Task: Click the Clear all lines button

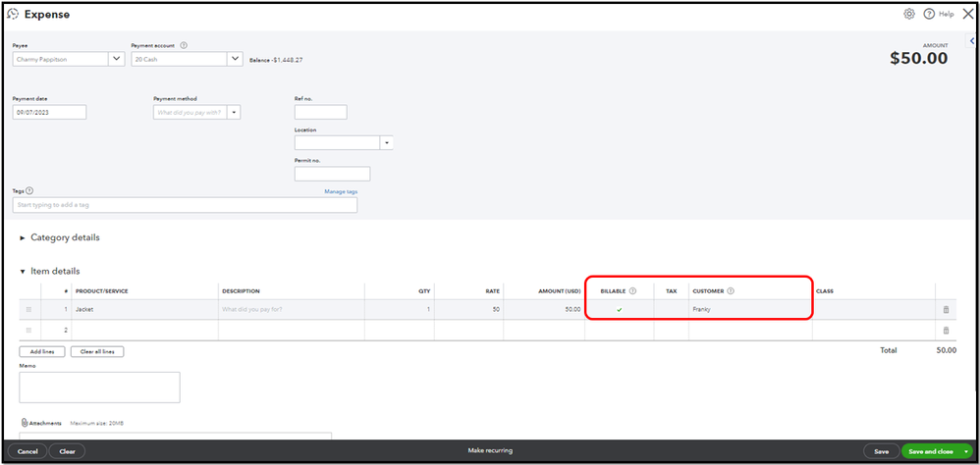Action: pos(97,352)
